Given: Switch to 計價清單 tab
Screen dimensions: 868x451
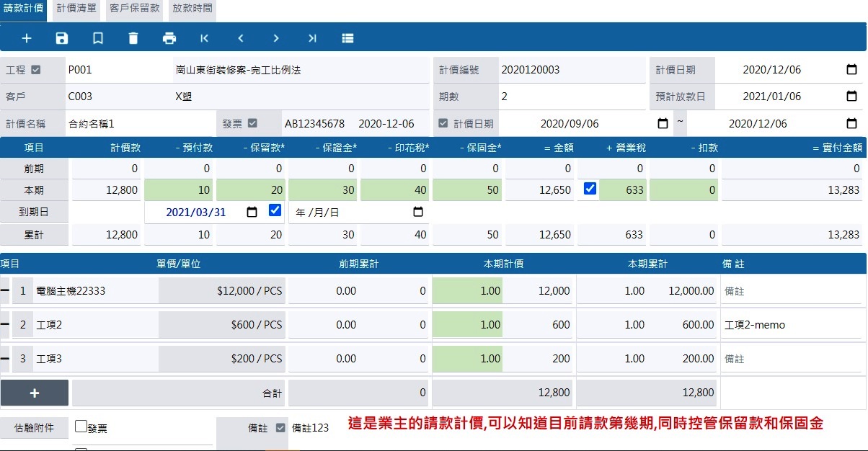Looking at the screenshot, I should tap(76, 9).
